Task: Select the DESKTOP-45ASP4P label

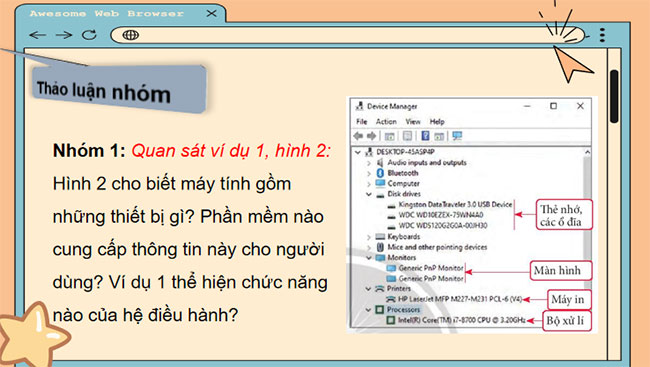Action: pyautogui.click(x=405, y=152)
